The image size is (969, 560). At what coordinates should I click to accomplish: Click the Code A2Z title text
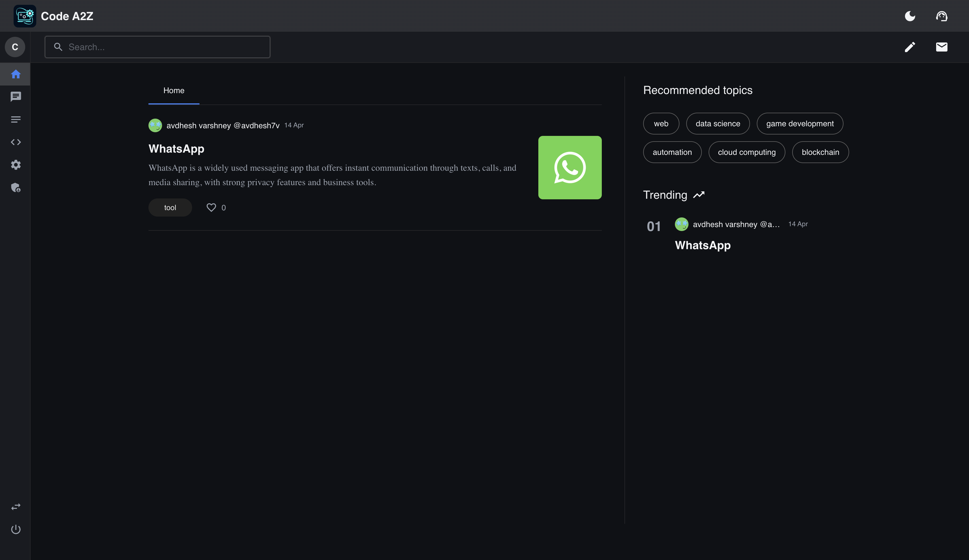pos(67,16)
